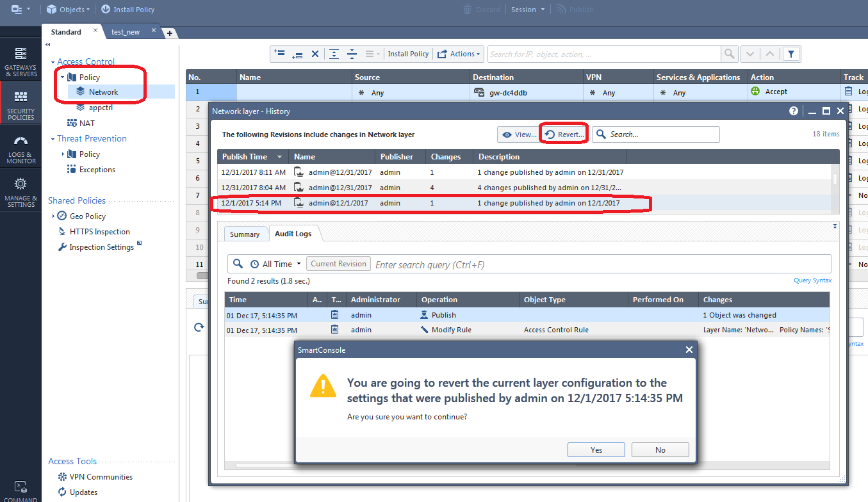Click the audit log search query field
This screenshot has width=868, height=502.
pos(601,264)
